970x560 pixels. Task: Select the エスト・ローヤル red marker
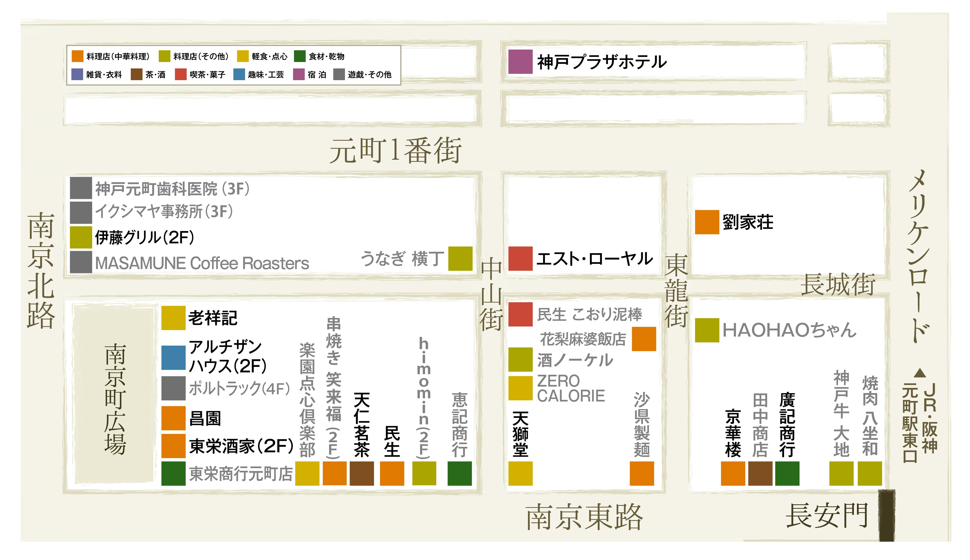(x=520, y=258)
